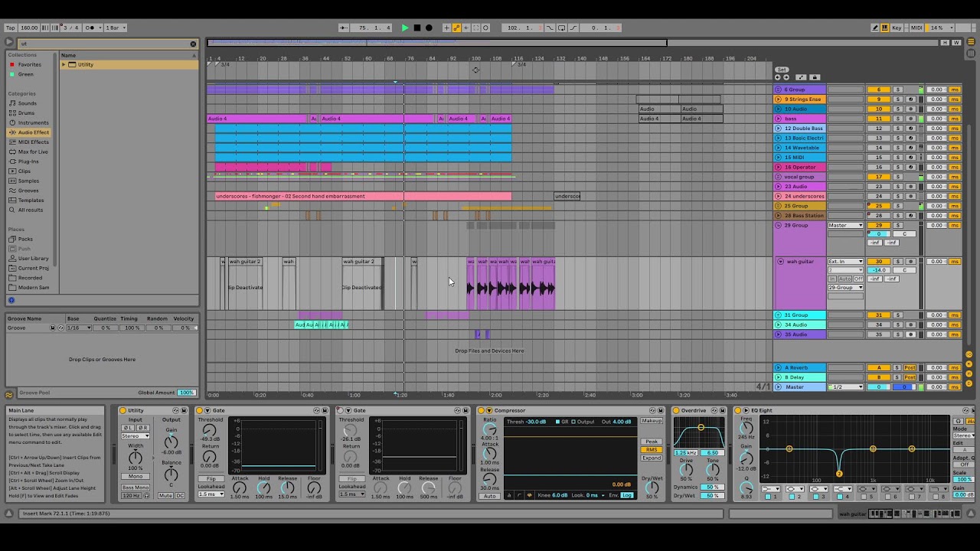980x551 pixels.
Task: Click the first Gate's Flip button
Action: [x=211, y=478]
